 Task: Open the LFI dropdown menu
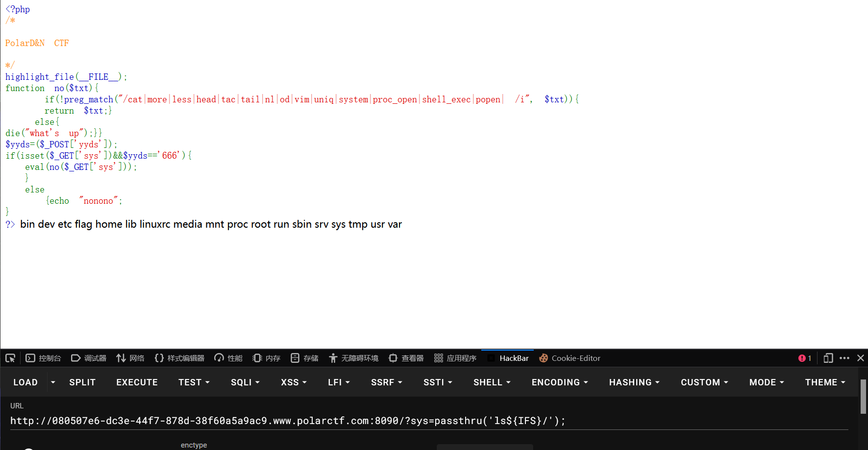(339, 382)
